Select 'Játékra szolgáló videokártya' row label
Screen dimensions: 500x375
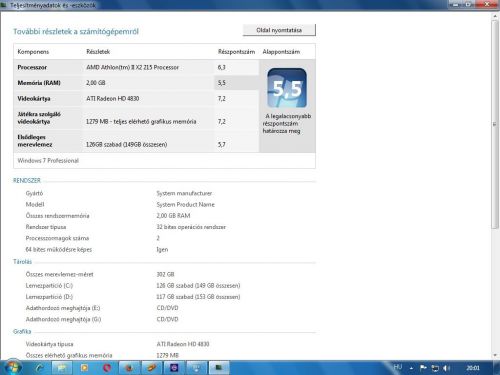(39, 118)
